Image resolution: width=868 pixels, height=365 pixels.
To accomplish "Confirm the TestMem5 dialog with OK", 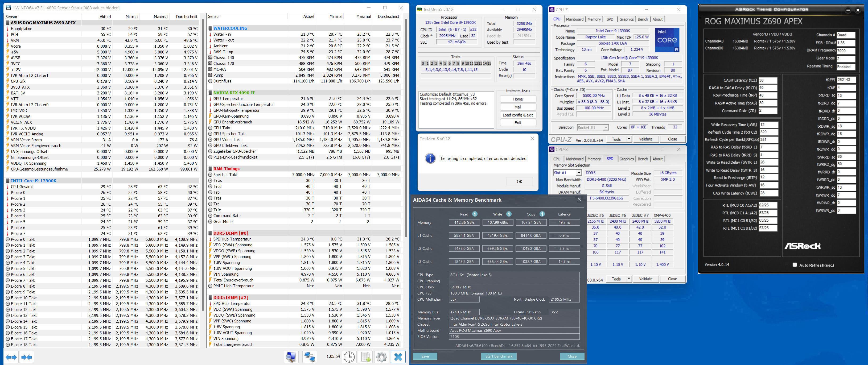I will coord(519,181).
